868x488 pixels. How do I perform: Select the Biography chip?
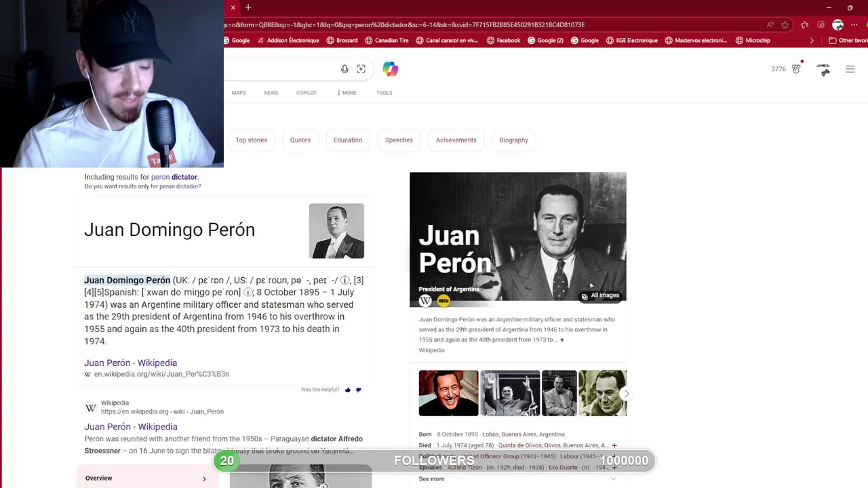tap(513, 140)
